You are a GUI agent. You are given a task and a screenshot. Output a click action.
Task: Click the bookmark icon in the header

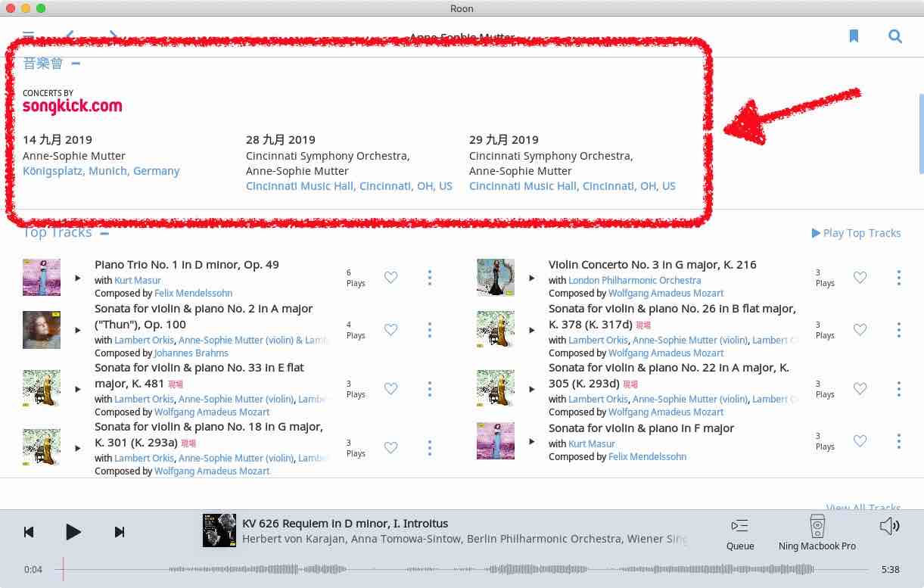pos(854,36)
